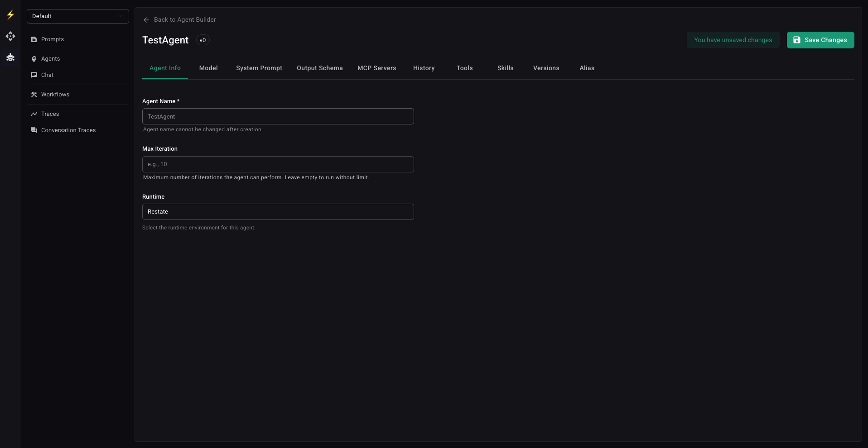Open the Default workspace dropdown
868x448 pixels.
coord(77,16)
